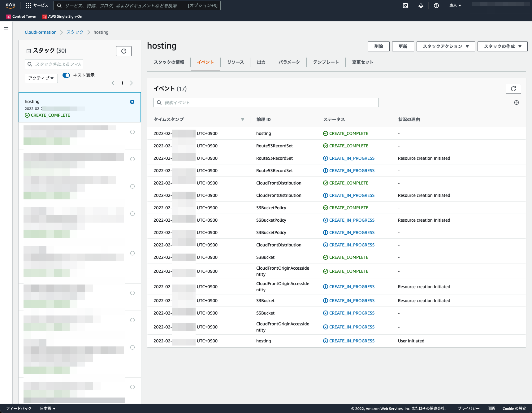Image resolution: width=532 pixels, height=413 pixels.
Task: Open the スタックアクション dropdown
Action: 446,46
